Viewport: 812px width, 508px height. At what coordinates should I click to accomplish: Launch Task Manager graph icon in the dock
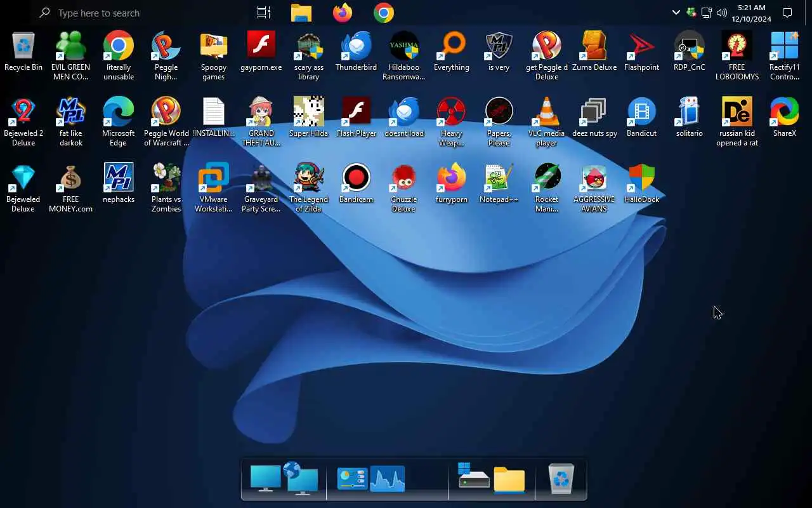(388, 479)
